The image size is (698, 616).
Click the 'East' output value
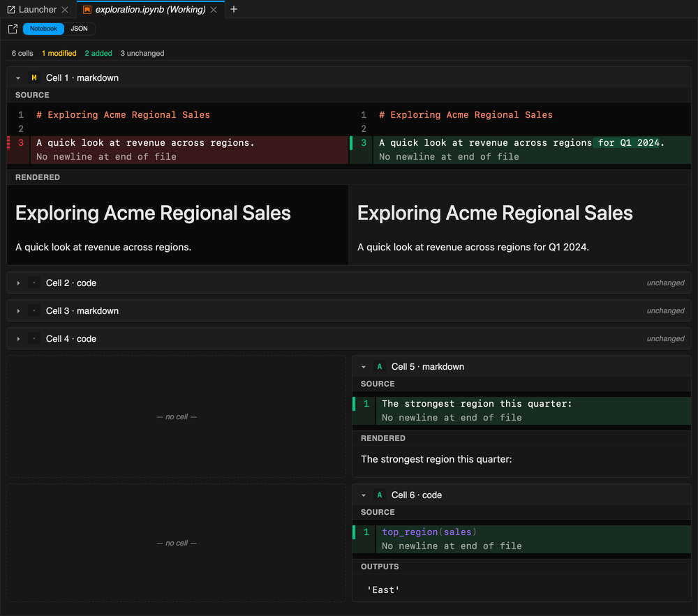pyautogui.click(x=383, y=589)
